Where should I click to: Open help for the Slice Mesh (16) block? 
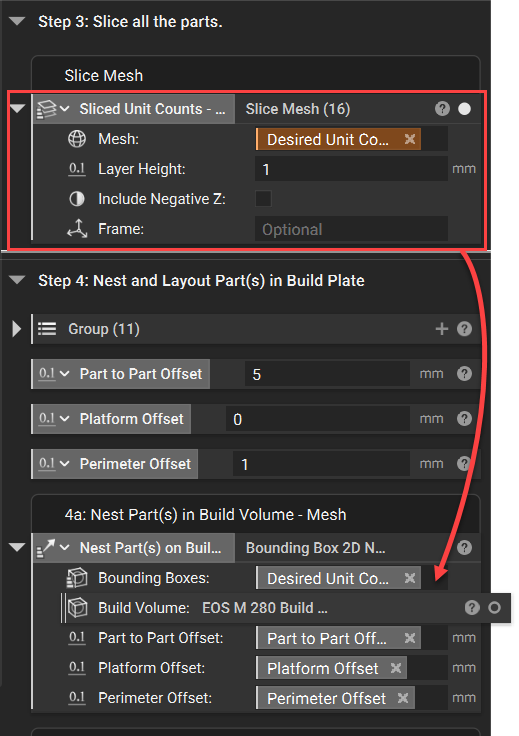coord(442,109)
